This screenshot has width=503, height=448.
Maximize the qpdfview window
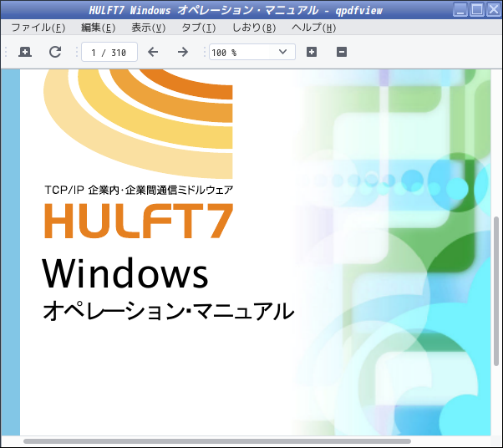477,10
